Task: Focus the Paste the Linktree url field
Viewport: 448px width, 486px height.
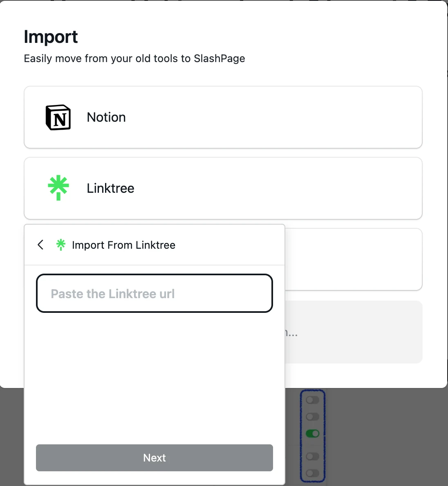Action: [x=155, y=293]
